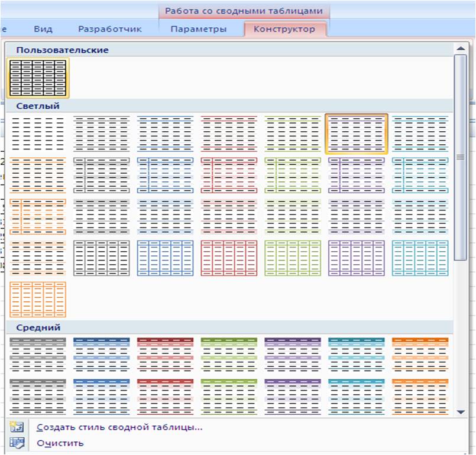476x455 pixels.
Task: Click the Очистить eraser icon
Action: 17,443
